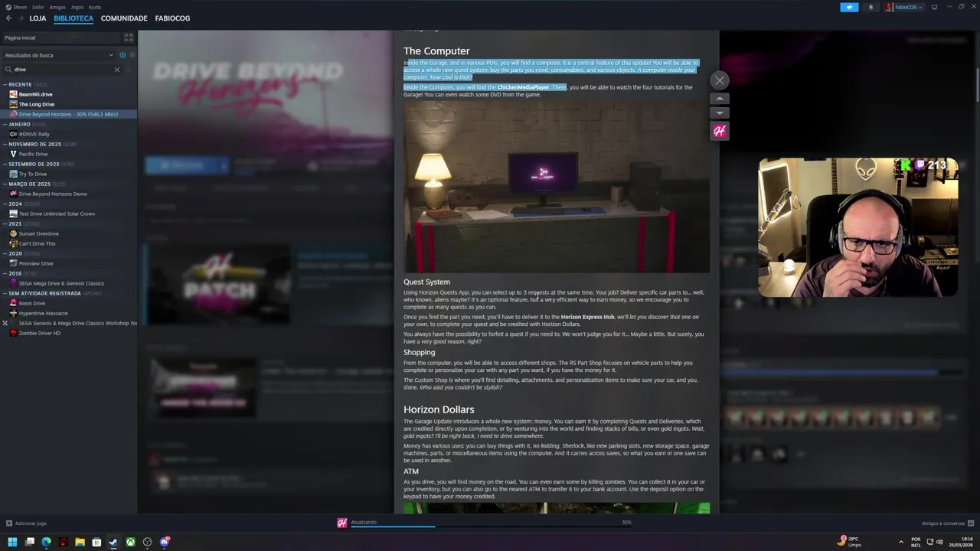Open the Resultados de busca dropdown

[59, 55]
